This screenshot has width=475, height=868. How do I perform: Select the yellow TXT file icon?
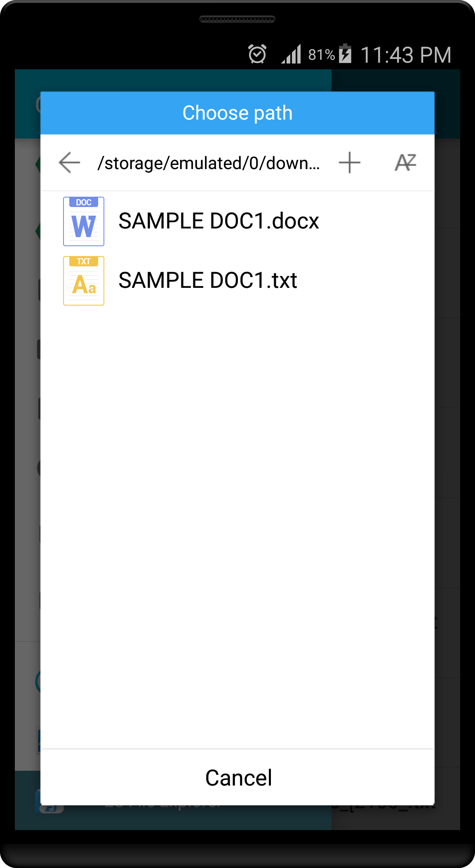pyautogui.click(x=84, y=281)
